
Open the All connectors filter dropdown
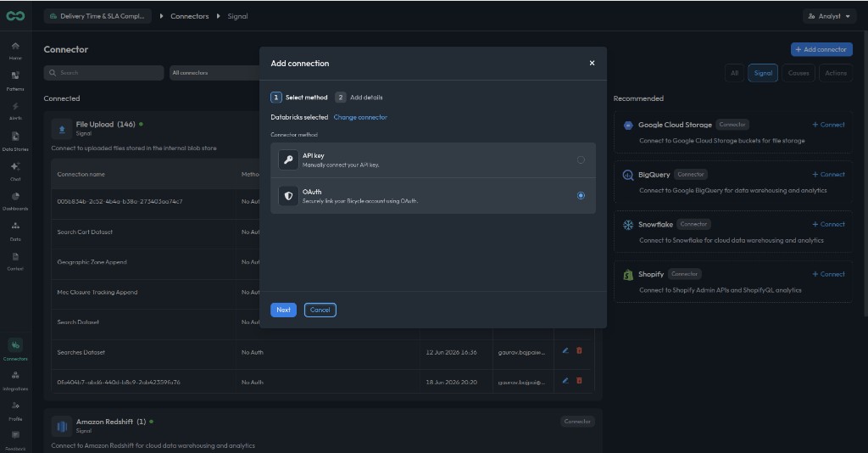[x=214, y=73]
